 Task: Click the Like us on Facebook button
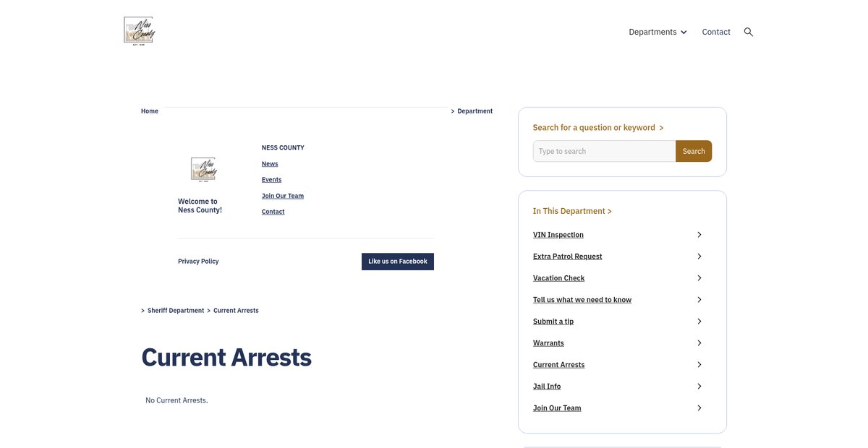pos(398,262)
